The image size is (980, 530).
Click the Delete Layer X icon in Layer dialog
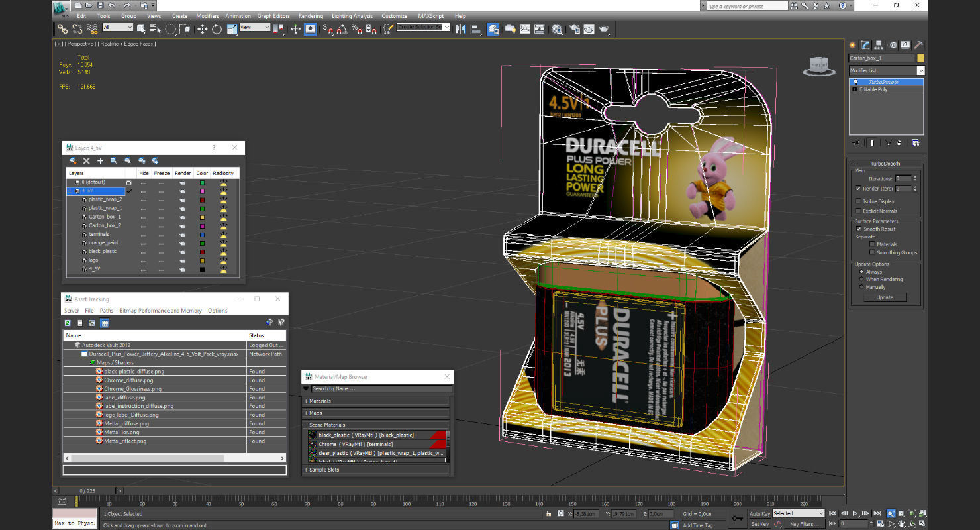coord(86,160)
